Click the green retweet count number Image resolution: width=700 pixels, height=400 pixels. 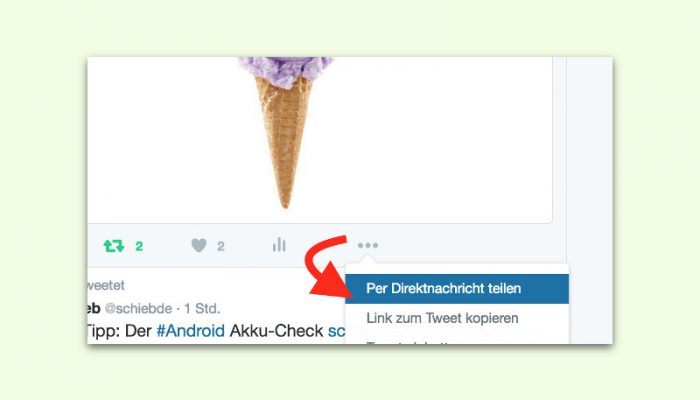[x=139, y=246]
